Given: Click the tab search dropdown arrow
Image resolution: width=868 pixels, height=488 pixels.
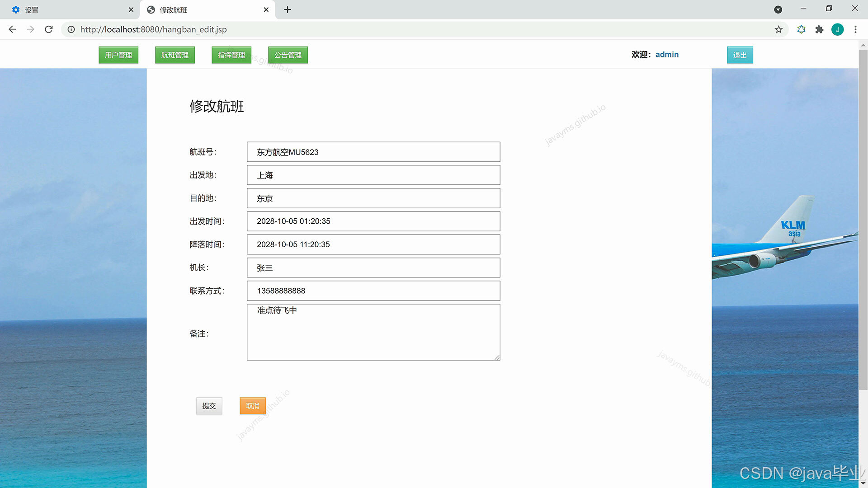Looking at the screenshot, I should point(778,9).
